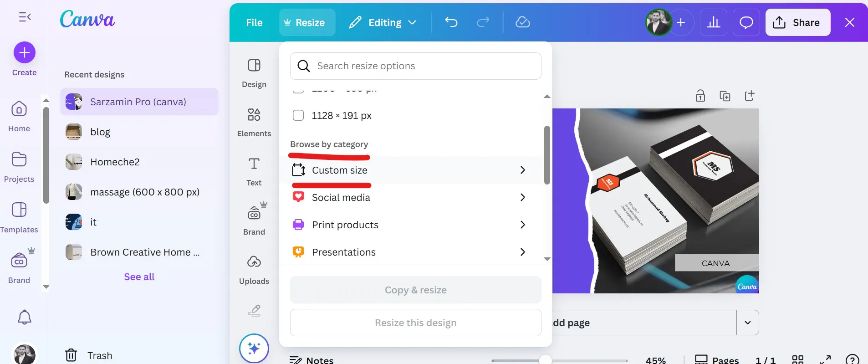Screen dimensions: 868x364
Task: Click the zoom slider handle
Action: point(545,360)
